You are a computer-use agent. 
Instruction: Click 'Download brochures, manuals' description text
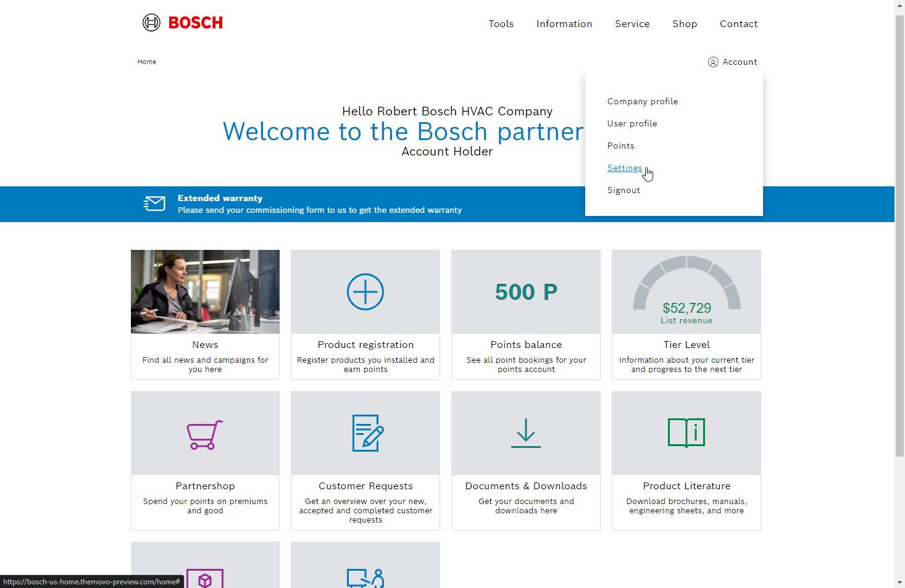click(x=686, y=506)
